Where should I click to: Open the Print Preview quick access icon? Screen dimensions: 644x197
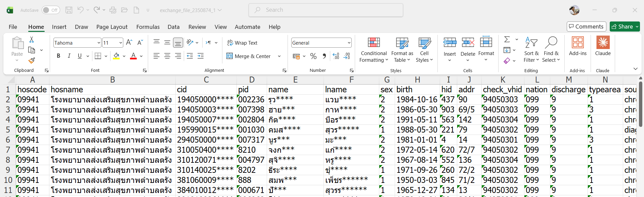click(x=113, y=10)
